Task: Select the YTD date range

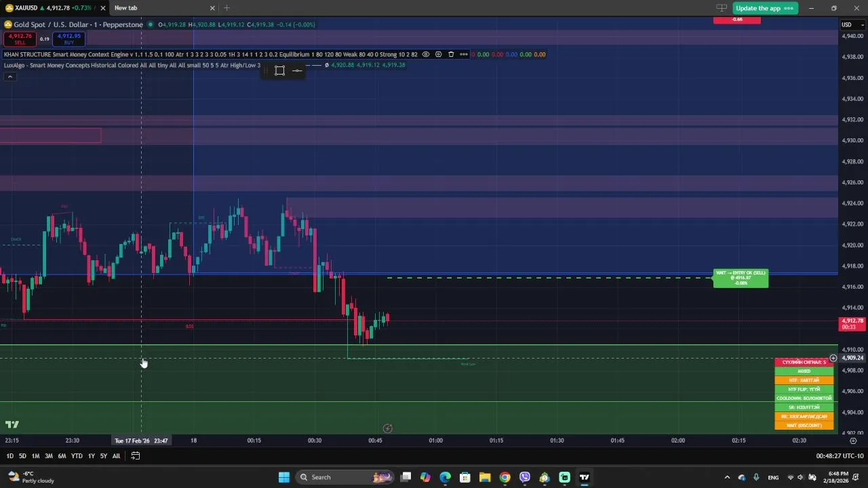Action: click(x=77, y=456)
